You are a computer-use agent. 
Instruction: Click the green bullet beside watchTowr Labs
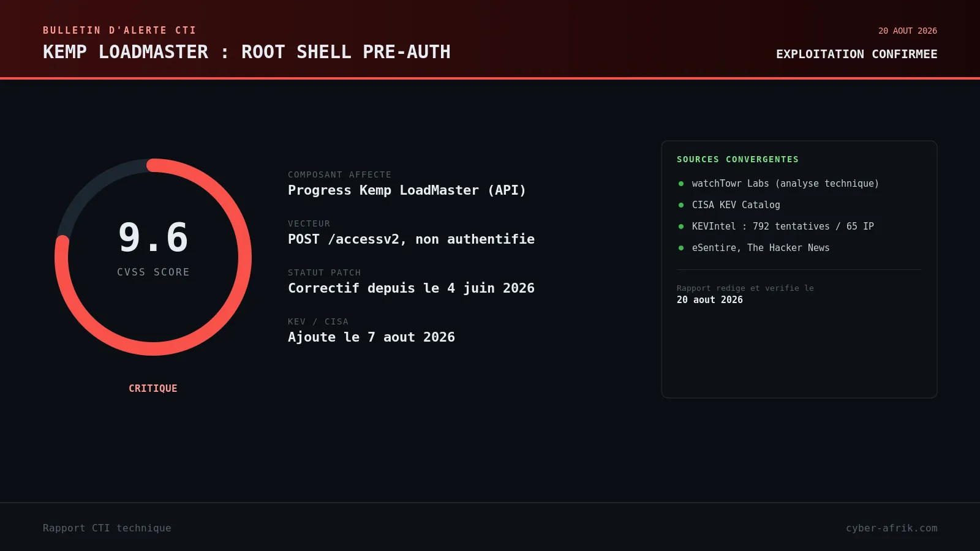click(681, 184)
